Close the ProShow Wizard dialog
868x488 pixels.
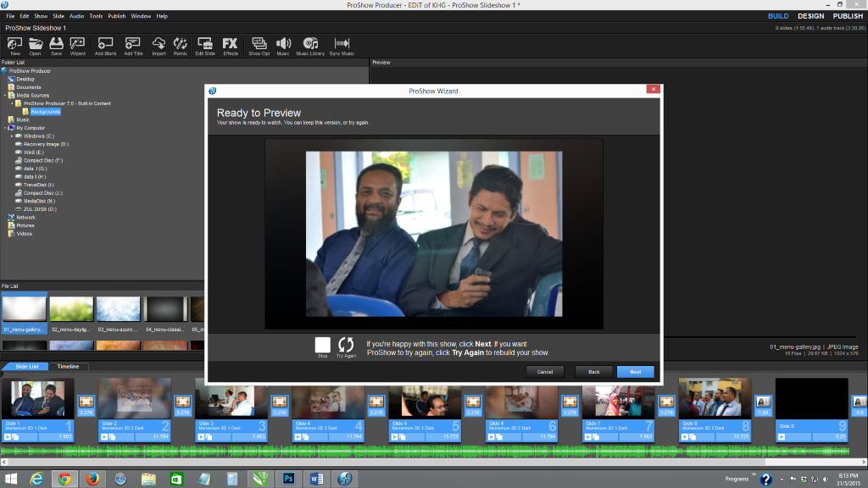pyautogui.click(x=654, y=89)
